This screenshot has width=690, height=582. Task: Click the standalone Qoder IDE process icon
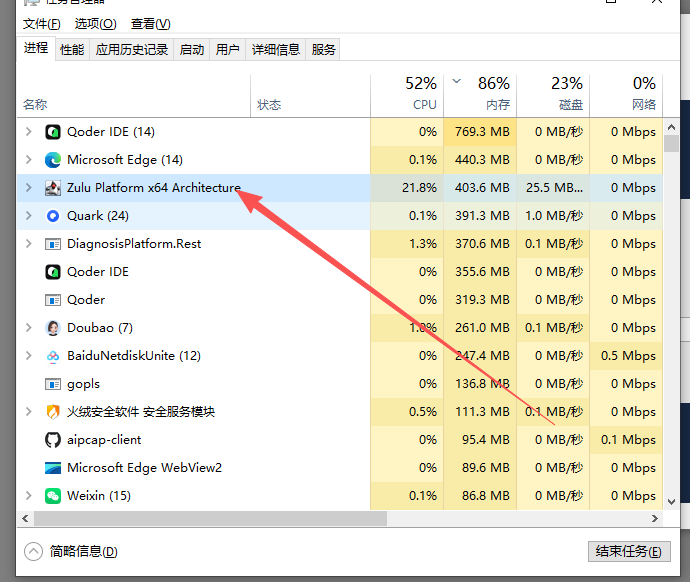click(x=53, y=272)
